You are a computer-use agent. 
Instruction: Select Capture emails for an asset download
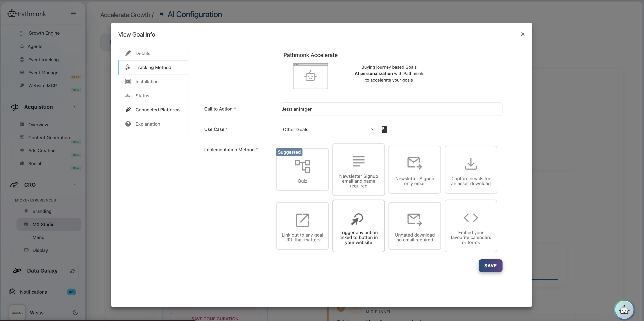(x=471, y=169)
